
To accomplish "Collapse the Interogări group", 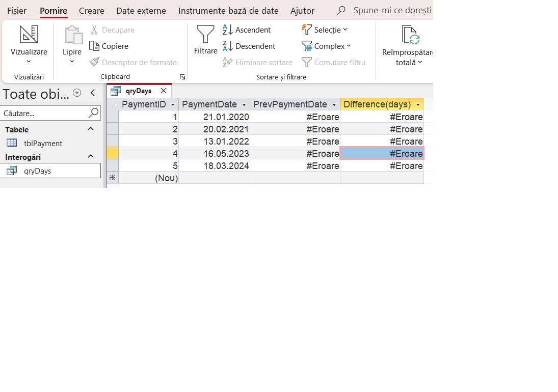I will (x=91, y=157).
